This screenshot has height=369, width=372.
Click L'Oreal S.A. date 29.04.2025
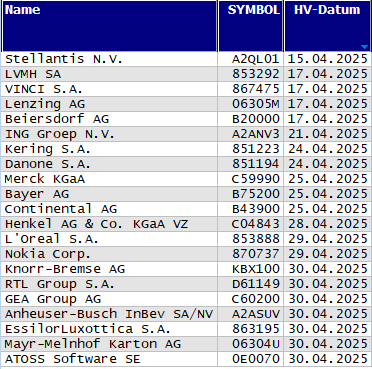click(328, 239)
